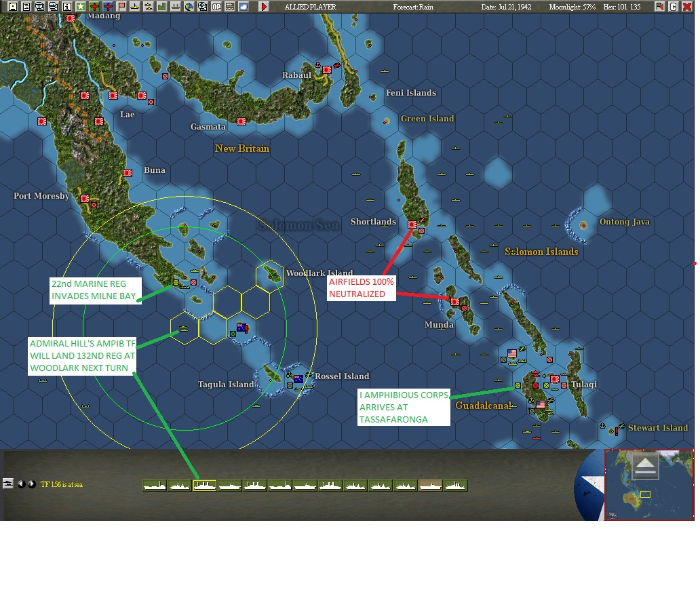The width and height of the screenshot is (700, 609).
Task: Select the red plane on blue background icon
Action: point(108,7)
